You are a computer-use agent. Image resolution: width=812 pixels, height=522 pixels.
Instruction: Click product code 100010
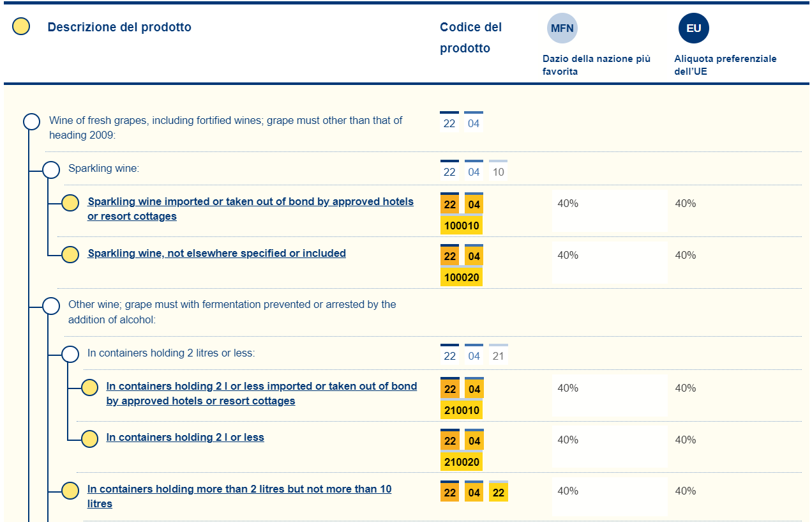click(462, 226)
